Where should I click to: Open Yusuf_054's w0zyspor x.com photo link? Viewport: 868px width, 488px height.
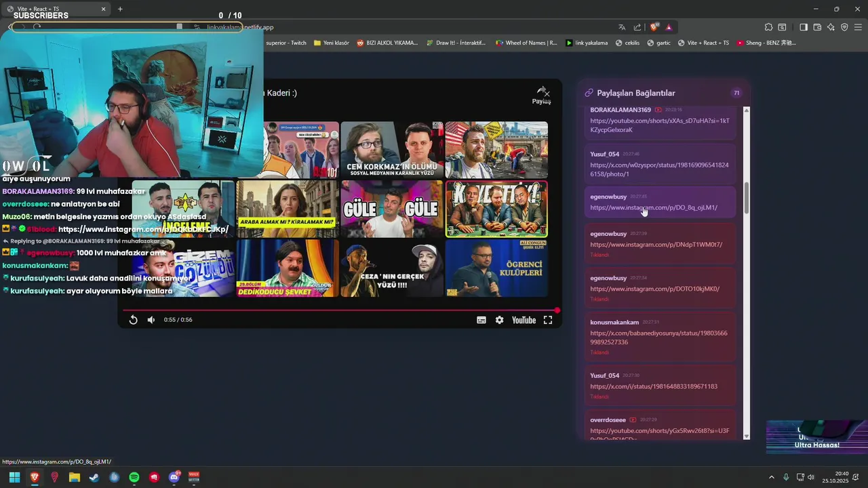[659, 169]
